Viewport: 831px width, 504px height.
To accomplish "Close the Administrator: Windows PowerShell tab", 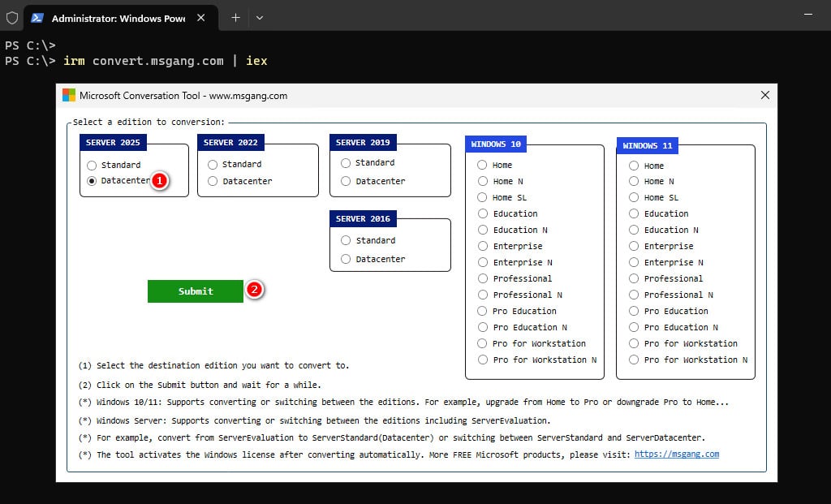I will click(x=201, y=18).
